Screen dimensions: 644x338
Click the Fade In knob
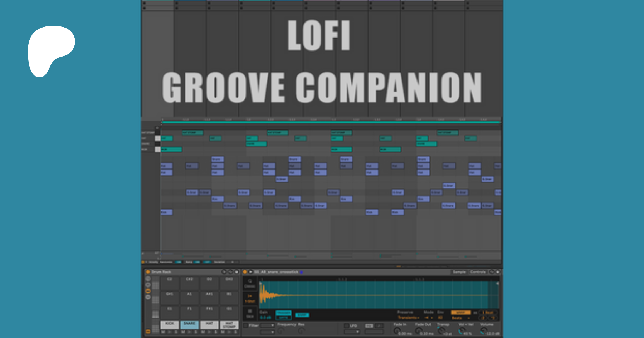[397, 331]
